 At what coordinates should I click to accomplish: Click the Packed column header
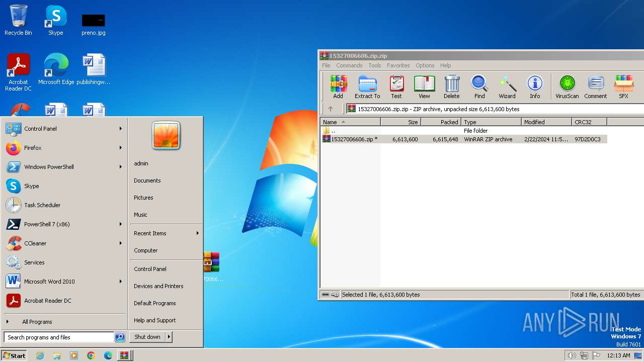point(441,122)
